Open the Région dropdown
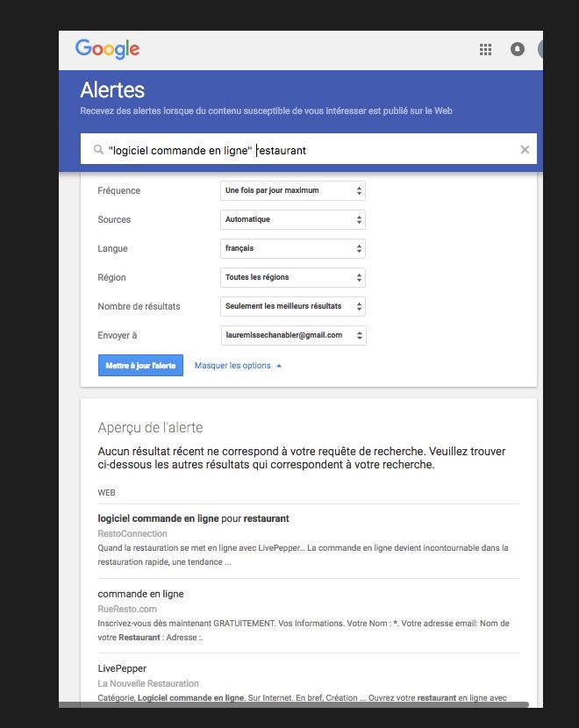 [293, 278]
